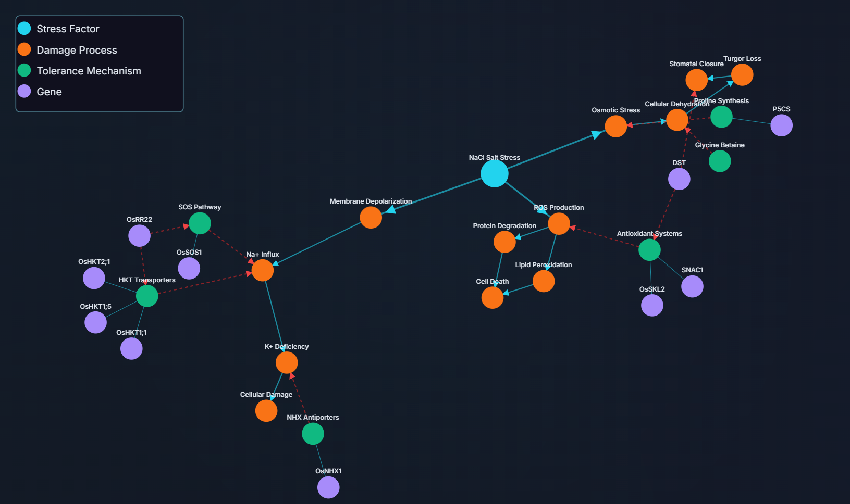The width and height of the screenshot is (850, 504).
Task: Click the Tolerance Mechanism legend label
Action: coord(89,71)
